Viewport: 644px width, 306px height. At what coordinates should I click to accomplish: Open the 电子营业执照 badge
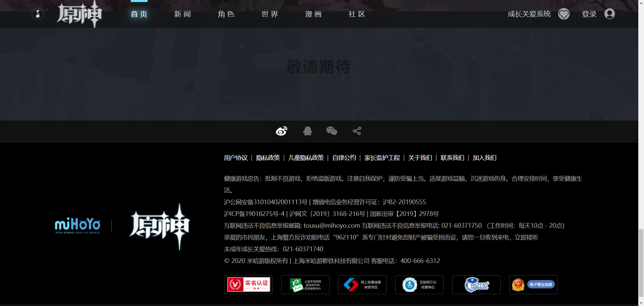click(x=533, y=285)
